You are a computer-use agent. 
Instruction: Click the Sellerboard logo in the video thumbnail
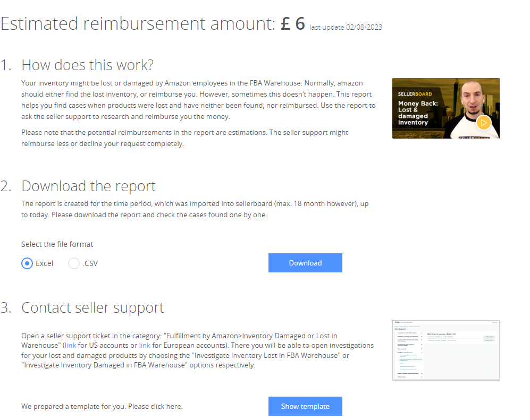(x=415, y=94)
